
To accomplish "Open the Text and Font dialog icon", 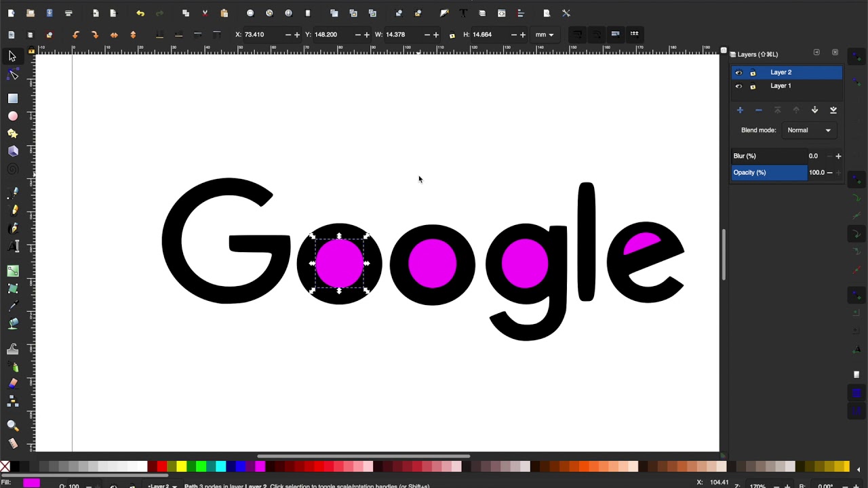I will (463, 13).
